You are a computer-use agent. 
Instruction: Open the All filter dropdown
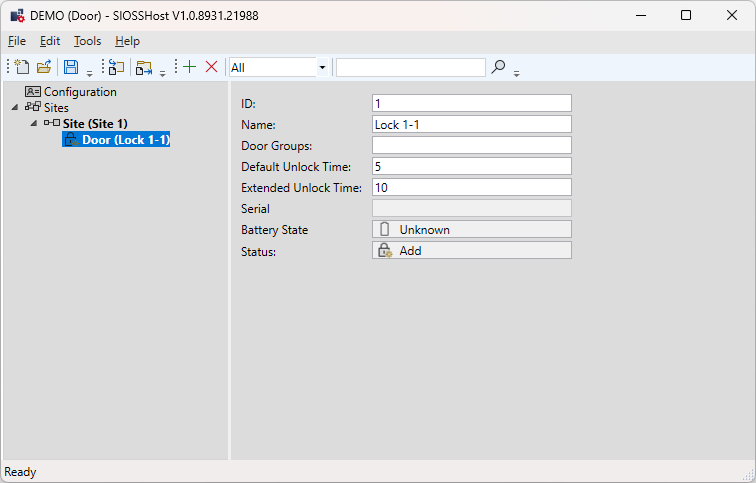click(322, 67)
